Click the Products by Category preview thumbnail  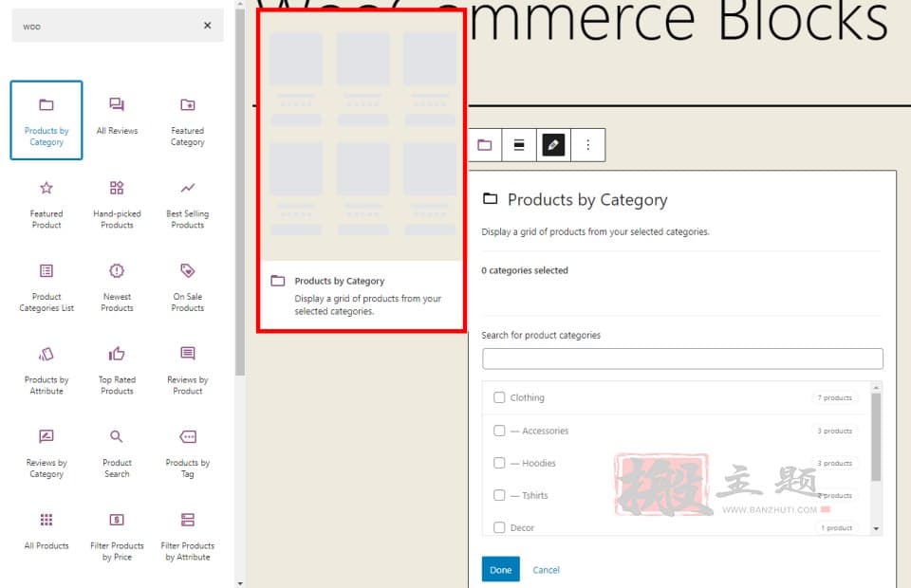click(362, 135)
